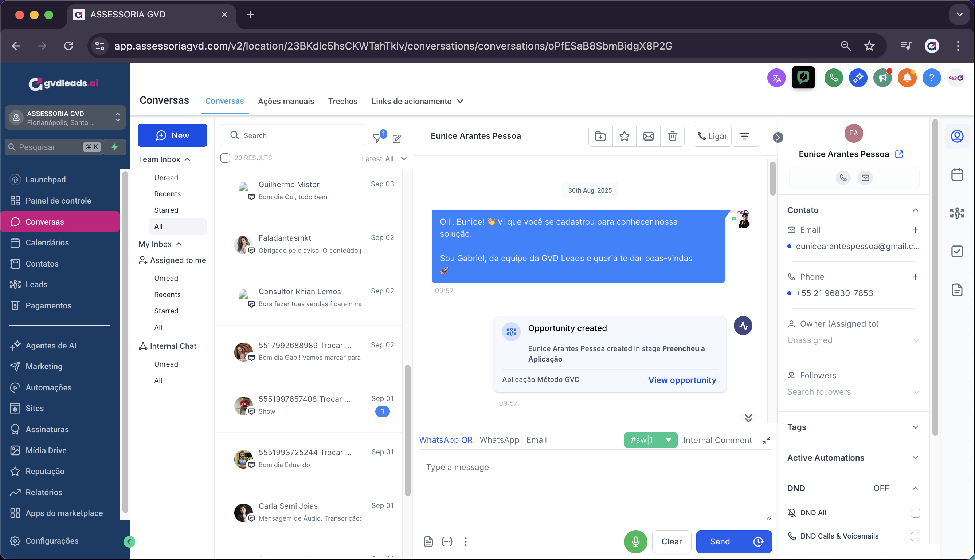Expand the Tags section
This screenshot has width=975, height=560.
(x=915, y=427)
